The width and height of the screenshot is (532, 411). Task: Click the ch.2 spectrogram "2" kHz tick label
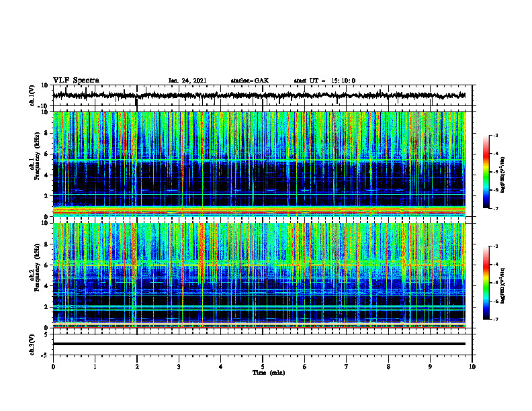pos(47,307)
